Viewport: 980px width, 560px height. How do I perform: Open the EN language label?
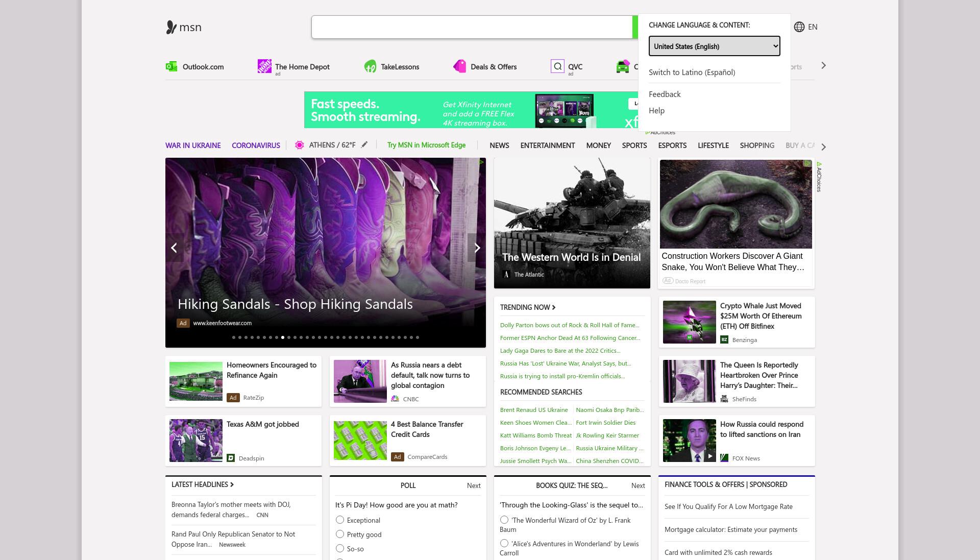coord(813,27)
